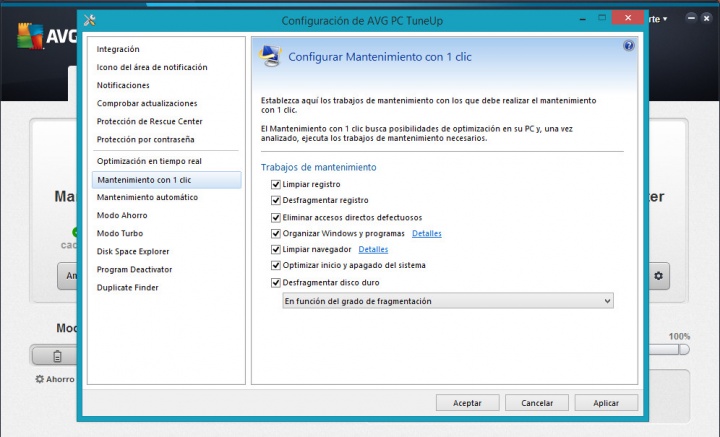720x437 pixels.
Task: Maximize the configuration dialog
Action: tap(602, 18)
